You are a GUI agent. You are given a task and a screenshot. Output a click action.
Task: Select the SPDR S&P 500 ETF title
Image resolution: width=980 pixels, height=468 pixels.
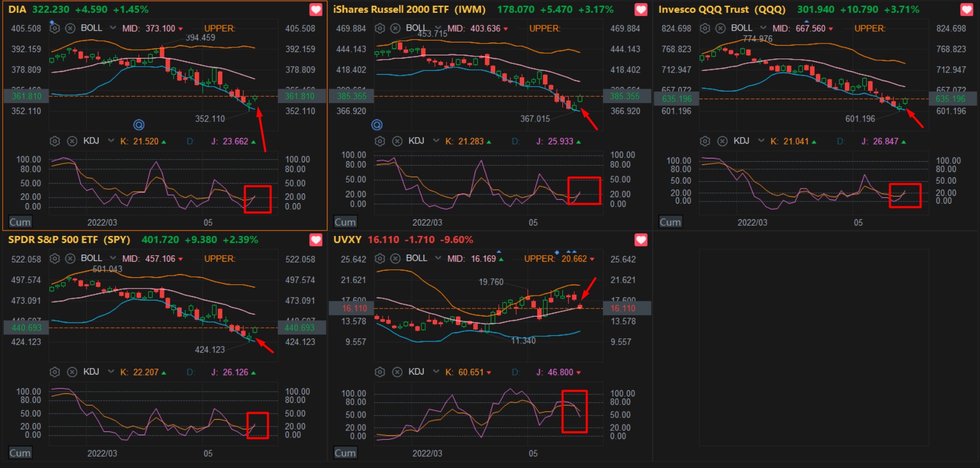pos(69,240)
